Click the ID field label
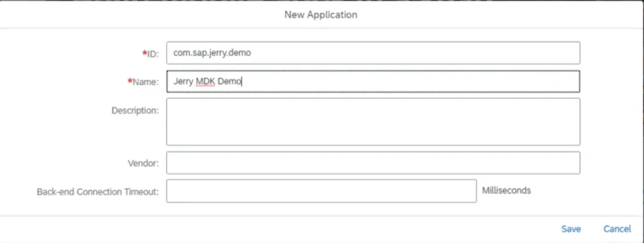The image size is (644, 243). 153,54
